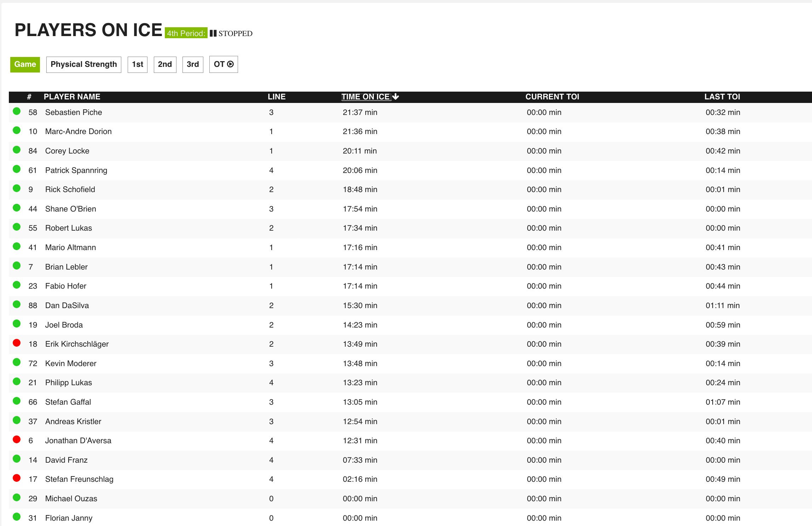Open the Physical Strength tab

(x=83, y=64)
